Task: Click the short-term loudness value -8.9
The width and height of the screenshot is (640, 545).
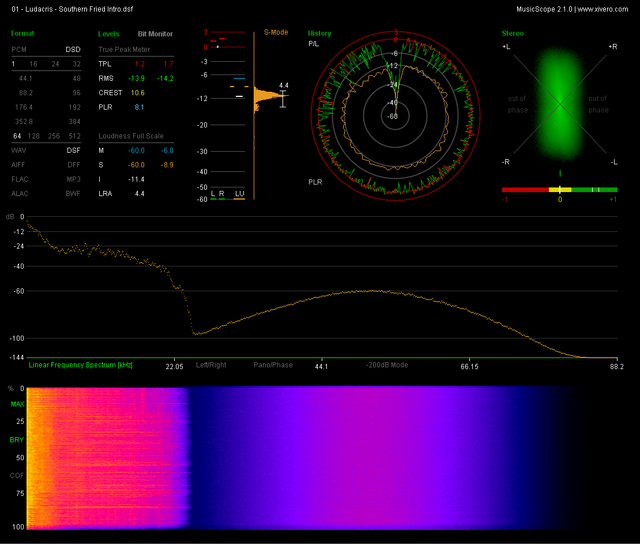Action: point(167,165)
